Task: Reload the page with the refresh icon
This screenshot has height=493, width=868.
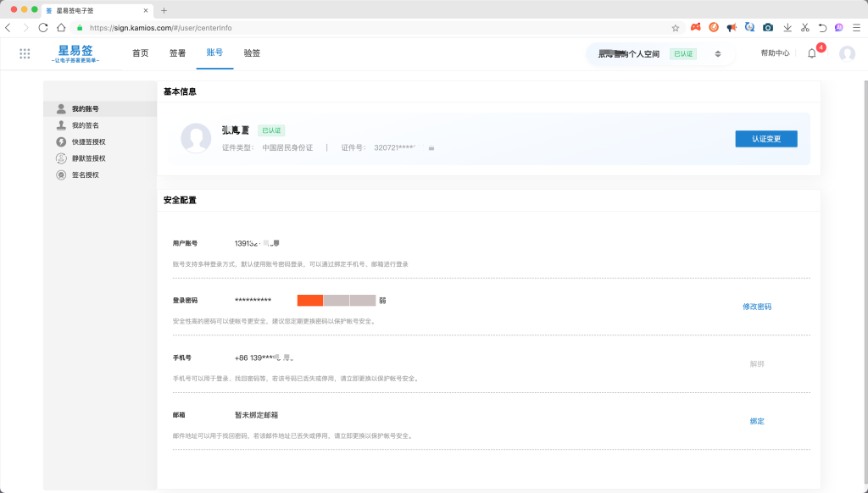Action: [x=43, y=28]
